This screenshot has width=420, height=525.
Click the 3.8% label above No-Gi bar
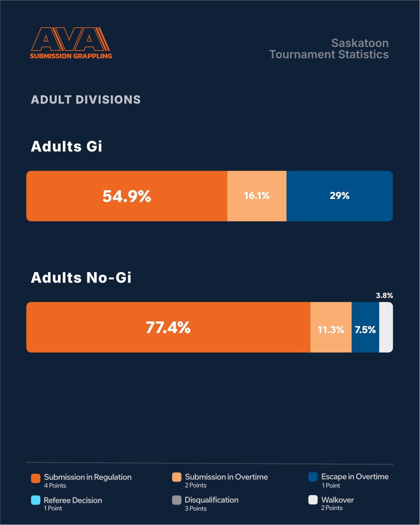tap(384, 296)
